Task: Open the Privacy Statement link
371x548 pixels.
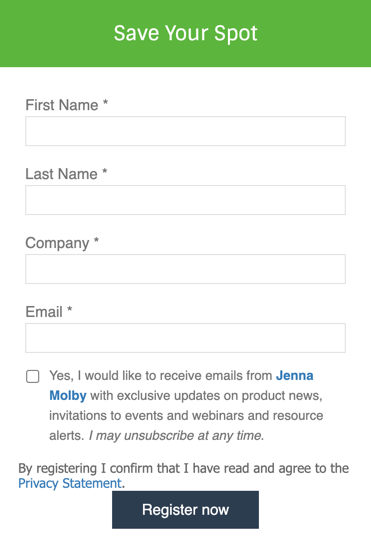Action: pyautogui.click(x=70, y=483)
